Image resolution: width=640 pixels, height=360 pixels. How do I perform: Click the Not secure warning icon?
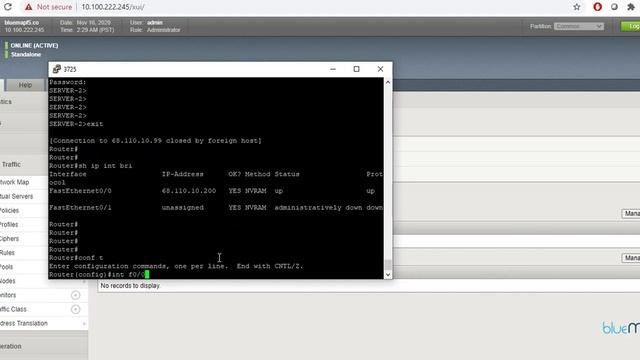tap(28, 7)
